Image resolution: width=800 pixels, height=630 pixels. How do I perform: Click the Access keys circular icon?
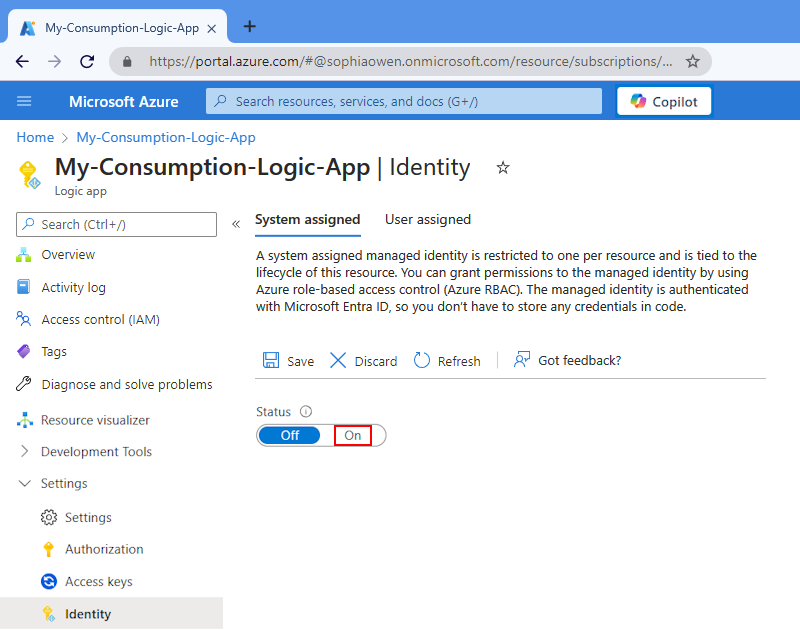[x=48, y=582]
